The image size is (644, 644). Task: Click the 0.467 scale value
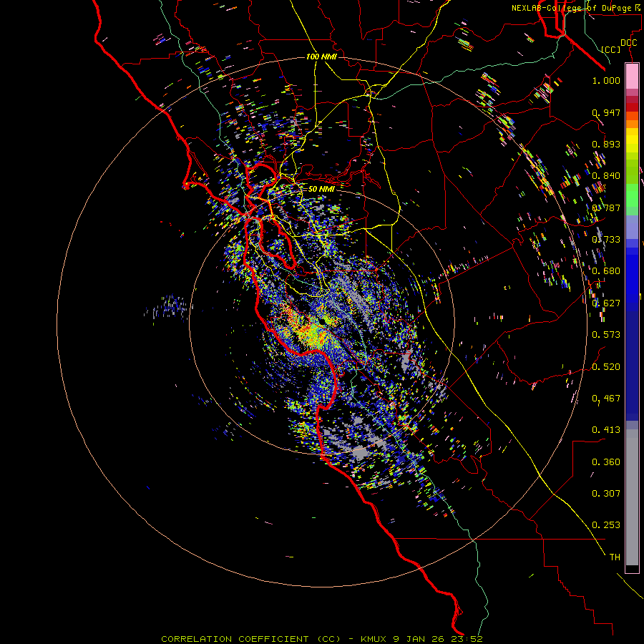point(606,398)
